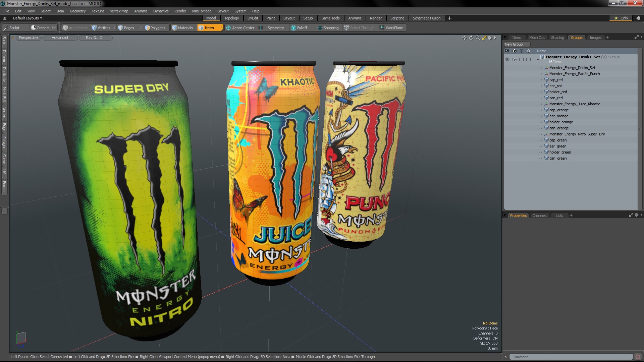Select the can_green item in list
The height and width of the screenshot is (362, 644).
[x=558, y=158]
